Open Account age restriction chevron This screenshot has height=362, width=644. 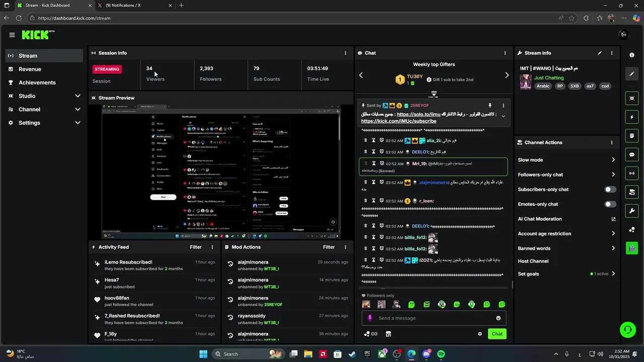(x=613, y=234)
